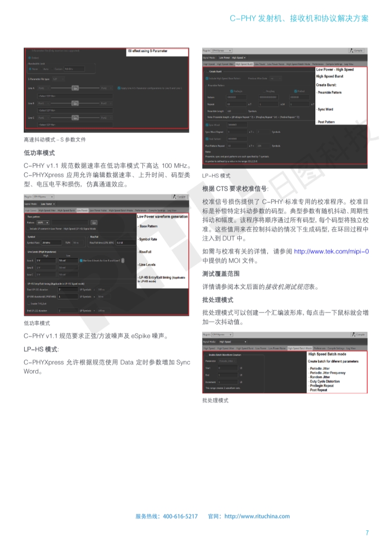Toggle Use Line A levels for Line B and C
Image resolution: width=392 pixels, height=555 pixels.
[x=81, y=260]
